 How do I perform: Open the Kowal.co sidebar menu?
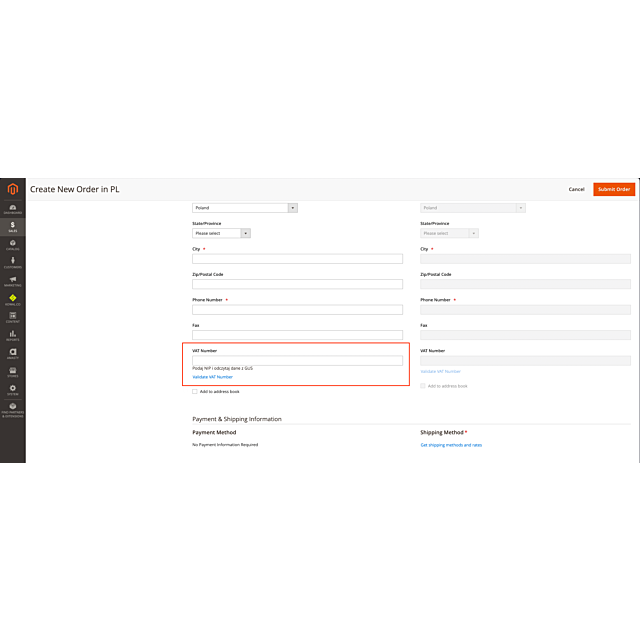click(x=13, y=300)
